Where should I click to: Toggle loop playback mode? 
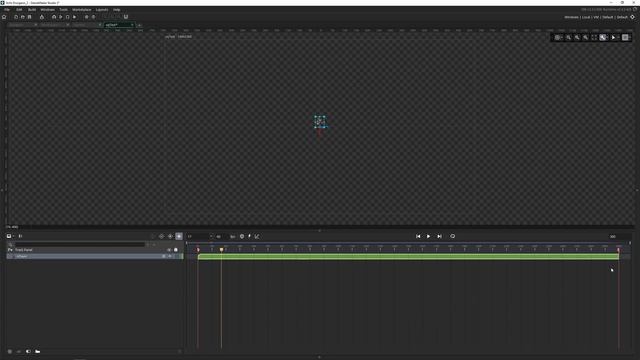453,236
